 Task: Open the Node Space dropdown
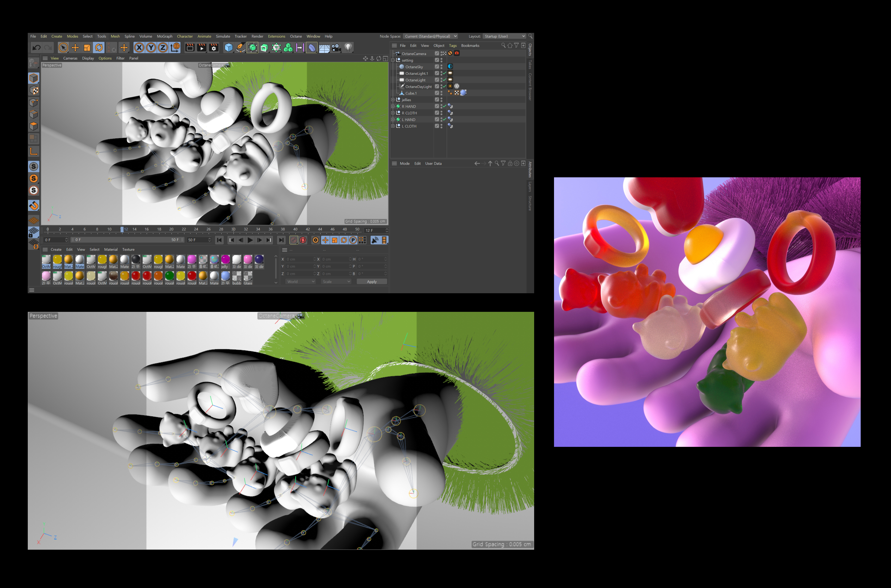tap(430, 36)
